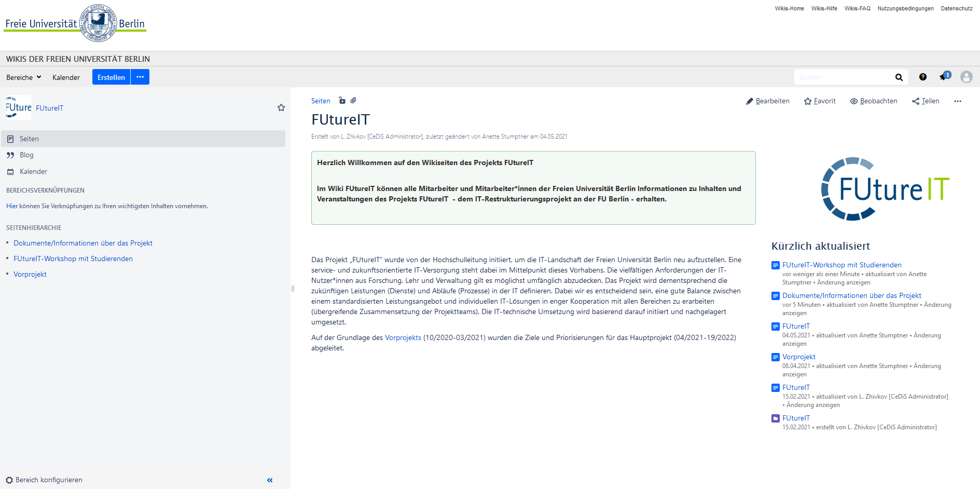Click the Erstellen button

click(x=111, y=77)
